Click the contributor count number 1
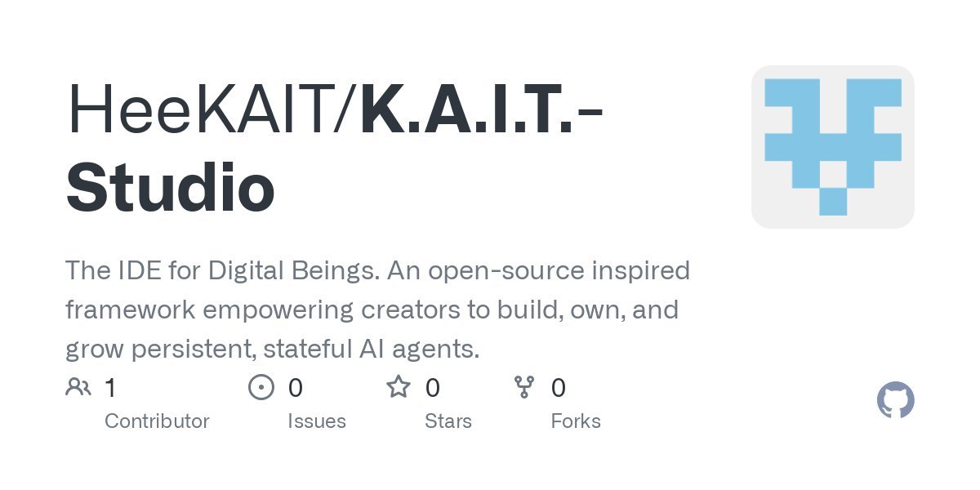This screenshot has width=980, height=490. (x=110, y=388)
